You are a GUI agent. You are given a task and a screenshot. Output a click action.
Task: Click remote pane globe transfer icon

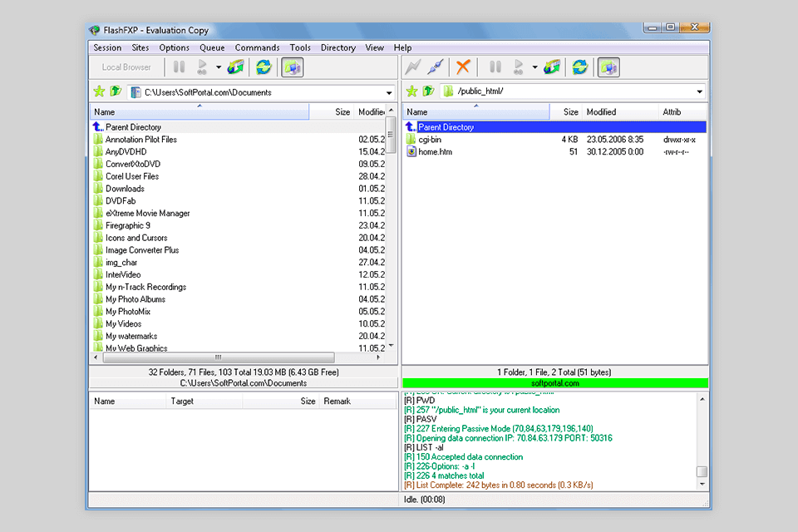pyautogui.click(x=552, y=67)
